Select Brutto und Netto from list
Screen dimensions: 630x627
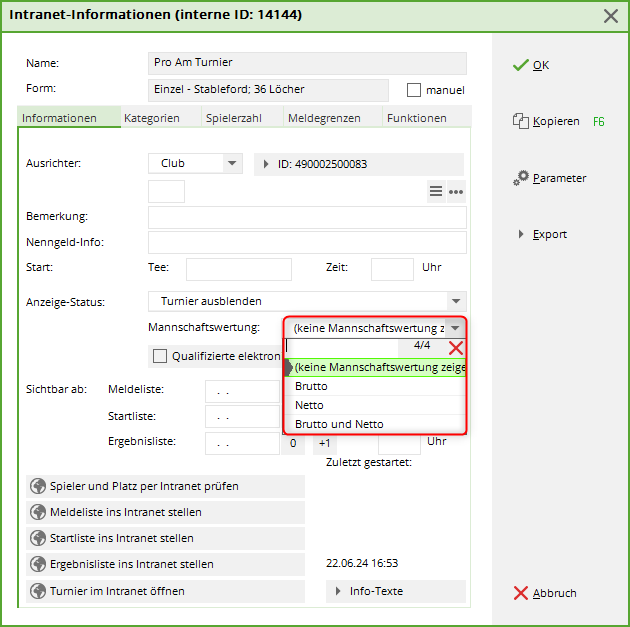339,424
